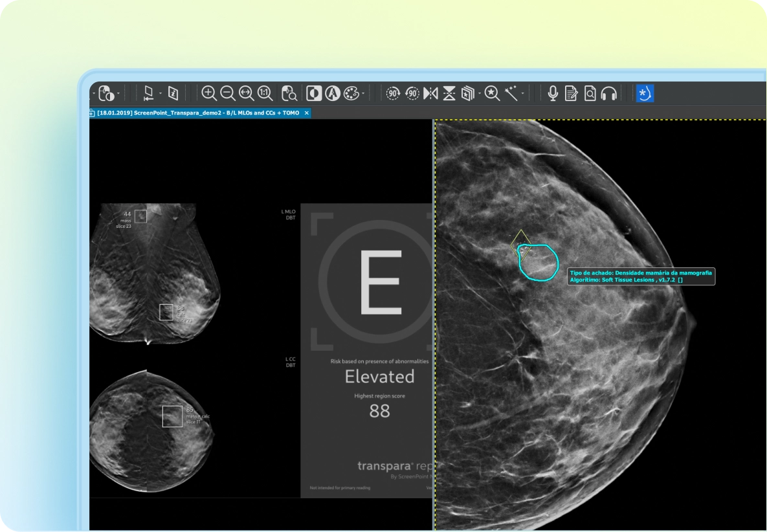Select the ScreenPoint_Transpara_demo2 study tab
This screenshot has width=767, height=532.
pos(198,113)
